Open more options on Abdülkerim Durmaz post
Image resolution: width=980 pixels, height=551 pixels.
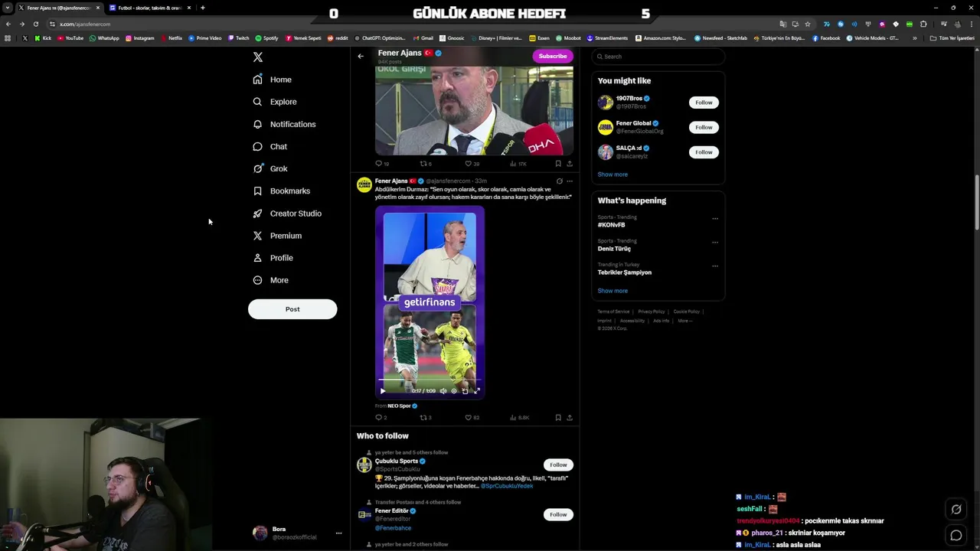570,181
